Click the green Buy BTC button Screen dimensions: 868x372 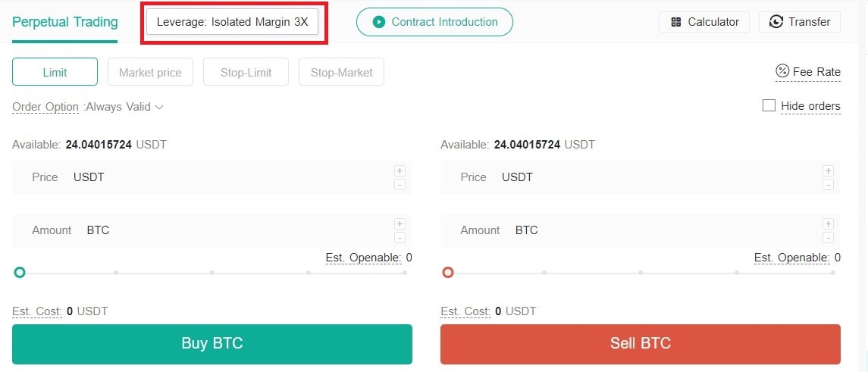tap(212, 344)
